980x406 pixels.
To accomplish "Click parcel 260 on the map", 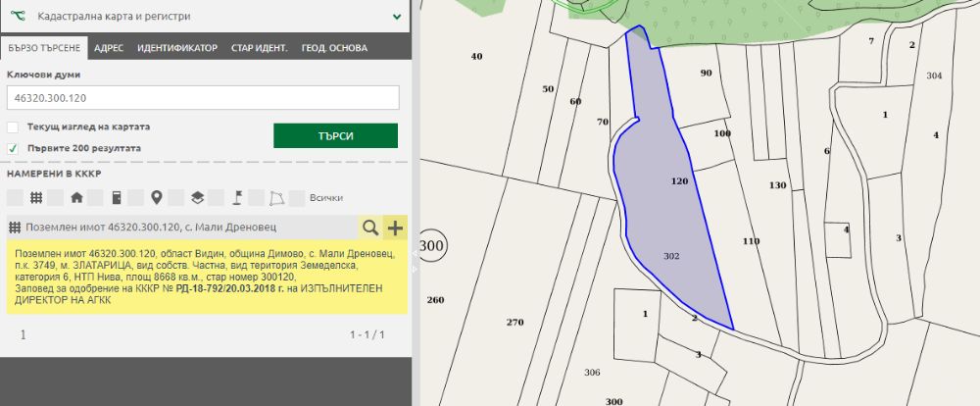I will coord(435,300).
